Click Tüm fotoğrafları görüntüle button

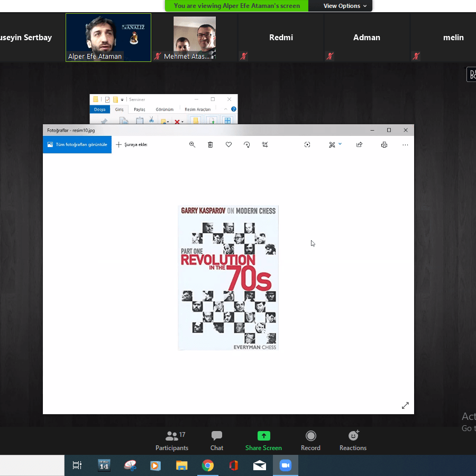coord(77,144)
